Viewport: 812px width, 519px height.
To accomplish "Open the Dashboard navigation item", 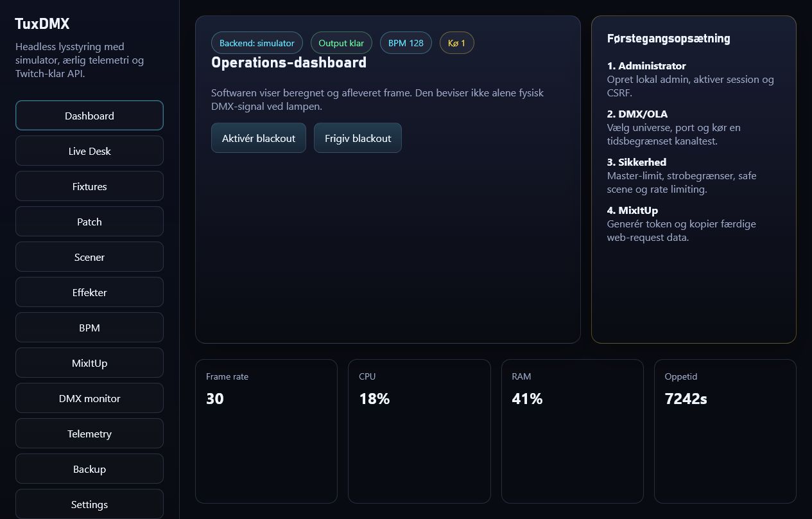I will (x=89, y=116).
